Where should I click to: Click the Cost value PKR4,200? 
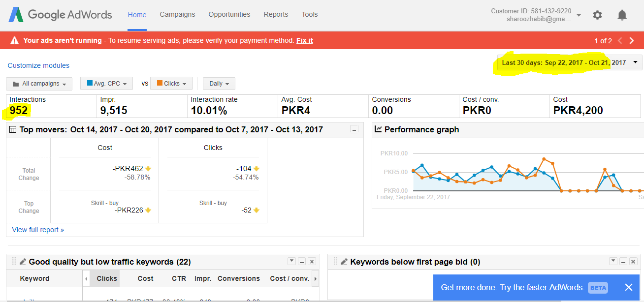tap(578, 111)
